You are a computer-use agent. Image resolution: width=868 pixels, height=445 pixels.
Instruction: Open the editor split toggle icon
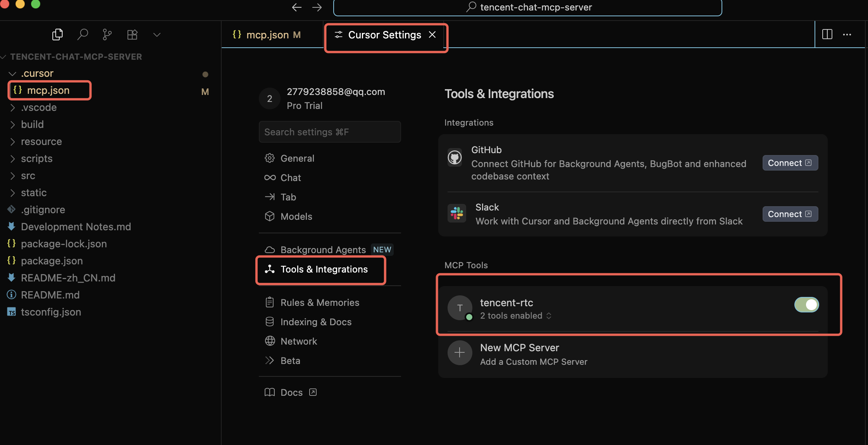[x=827, y=34]
